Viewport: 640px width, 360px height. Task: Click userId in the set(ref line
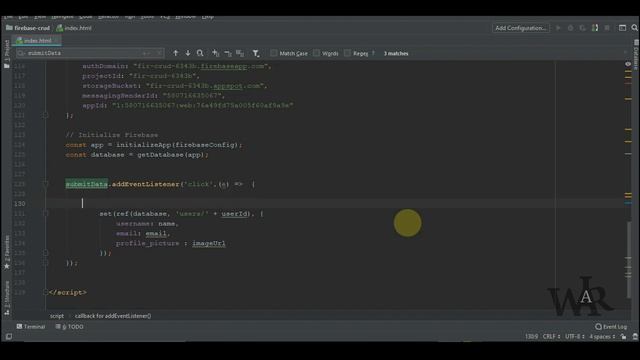click(234, 214)
